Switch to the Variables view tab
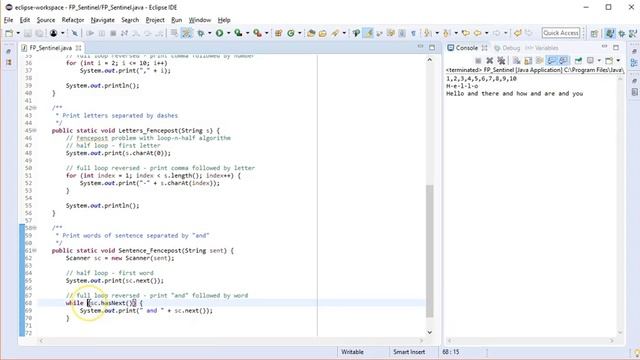Viewport: 640px width, 360px height. tap(542, 48)
